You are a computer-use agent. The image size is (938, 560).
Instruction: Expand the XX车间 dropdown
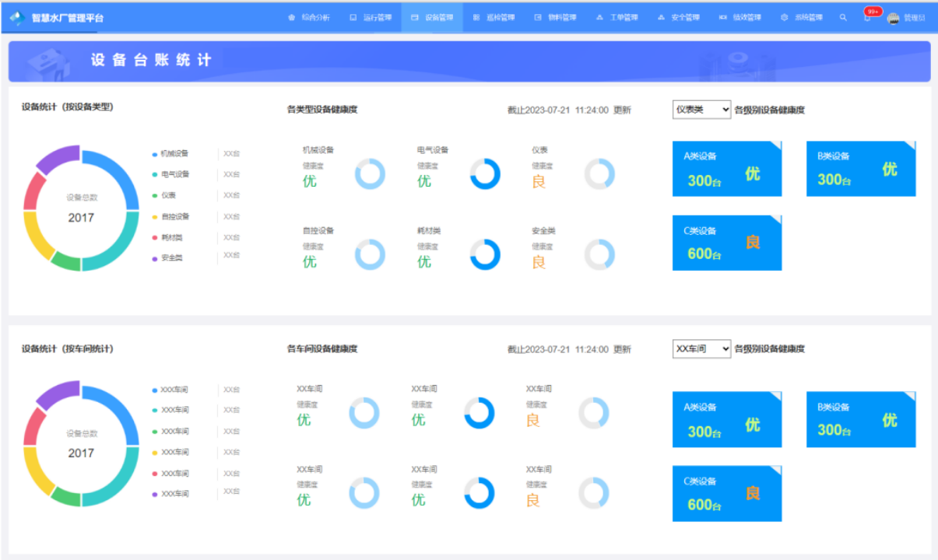[701, 349]
